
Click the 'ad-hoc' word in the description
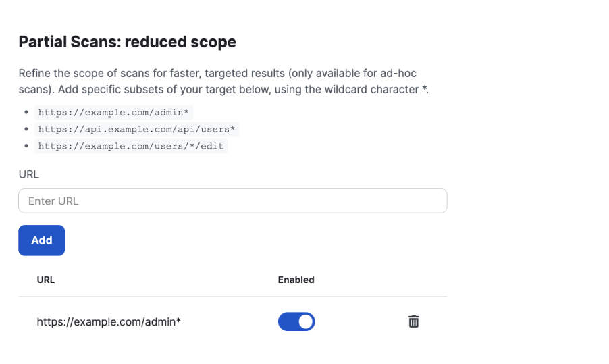point(405,73)
